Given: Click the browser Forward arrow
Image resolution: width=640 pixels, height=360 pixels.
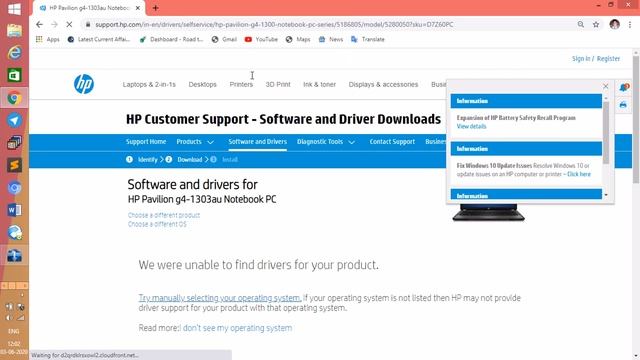Looking at the screenshot, I should [x=54, y=24].
